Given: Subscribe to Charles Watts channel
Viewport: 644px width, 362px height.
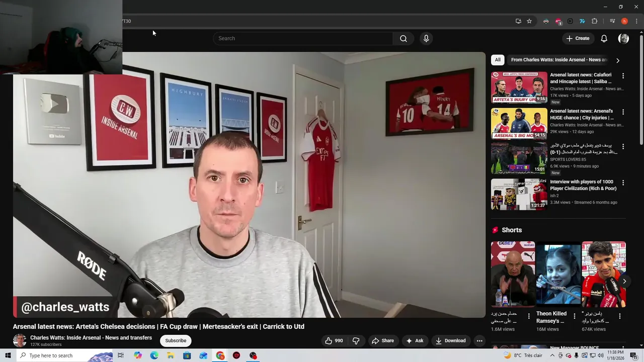Looking at the screenshot, I should [x=176, y=341].
